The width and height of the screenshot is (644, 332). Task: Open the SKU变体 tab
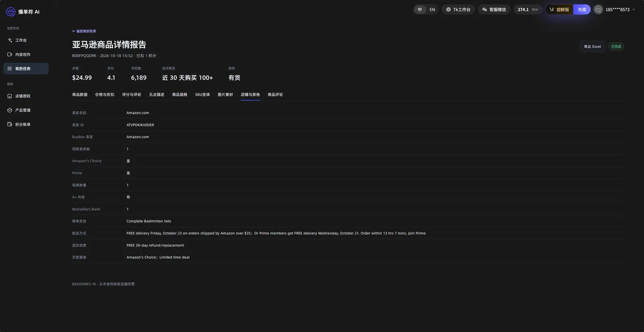[x=202, y=95]
